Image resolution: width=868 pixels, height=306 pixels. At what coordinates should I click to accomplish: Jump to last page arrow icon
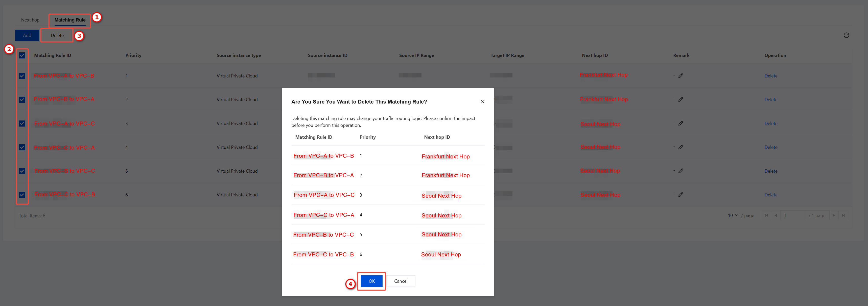pos(843,215)
